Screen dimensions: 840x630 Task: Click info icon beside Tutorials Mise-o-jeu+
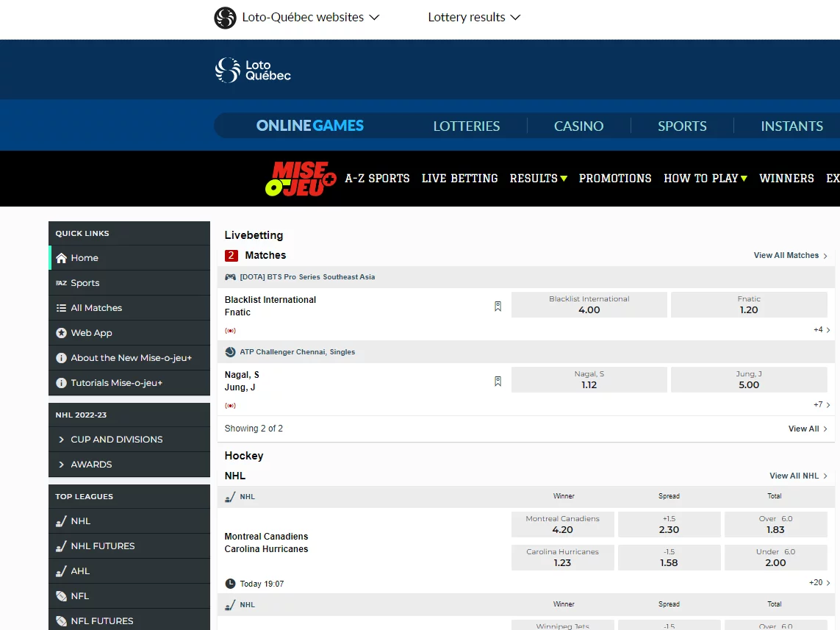tap(62, 383)
